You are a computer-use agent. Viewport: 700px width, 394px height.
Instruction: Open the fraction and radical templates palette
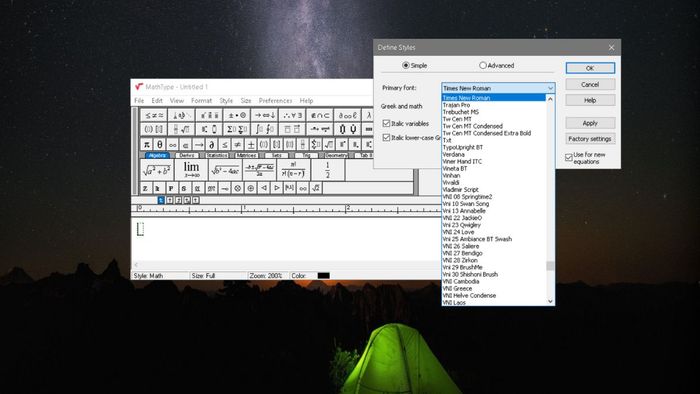[181, 129]
